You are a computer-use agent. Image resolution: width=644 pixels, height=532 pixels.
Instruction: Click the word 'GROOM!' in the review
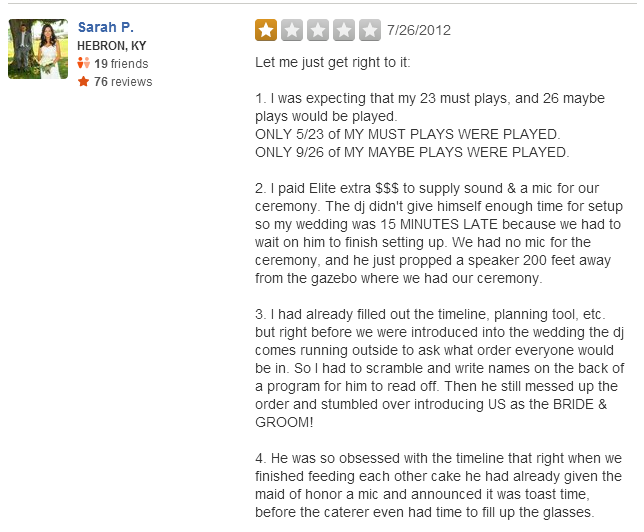(x=284, y=422)
